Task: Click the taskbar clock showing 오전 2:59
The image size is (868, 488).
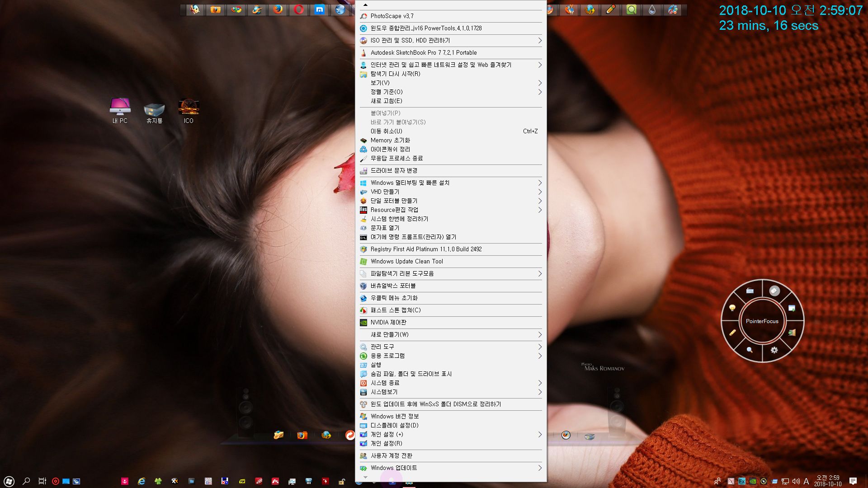Action: coord(828,481)
